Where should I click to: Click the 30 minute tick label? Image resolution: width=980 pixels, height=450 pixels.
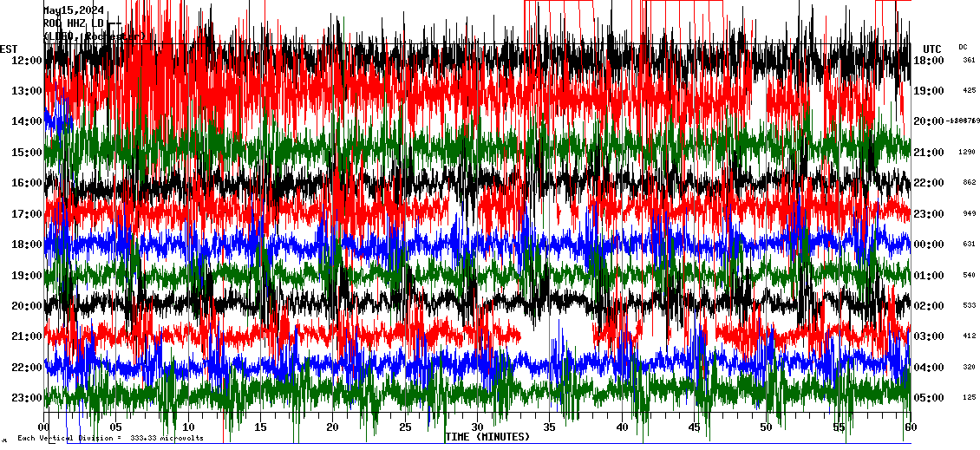click(x=477, y=427)
